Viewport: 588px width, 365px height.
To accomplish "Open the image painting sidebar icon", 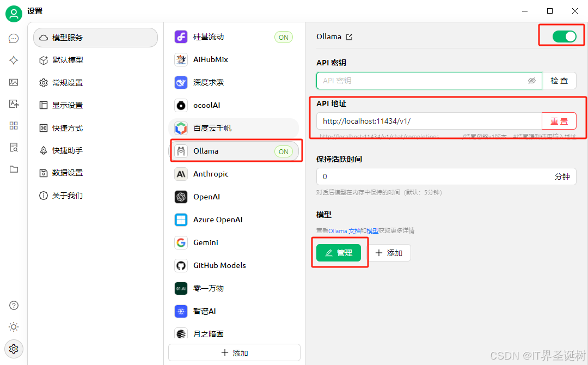I will [14, 82].
